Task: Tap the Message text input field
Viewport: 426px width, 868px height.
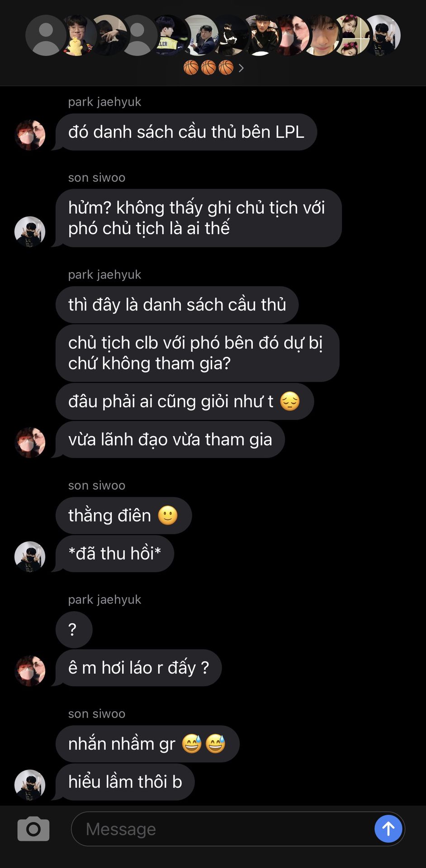Action: [222, 829]
